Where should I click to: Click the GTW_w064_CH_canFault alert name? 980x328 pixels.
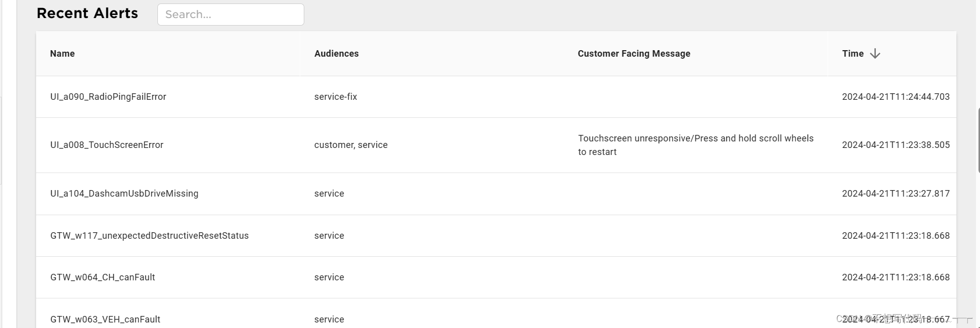click(x=103, y=277)
